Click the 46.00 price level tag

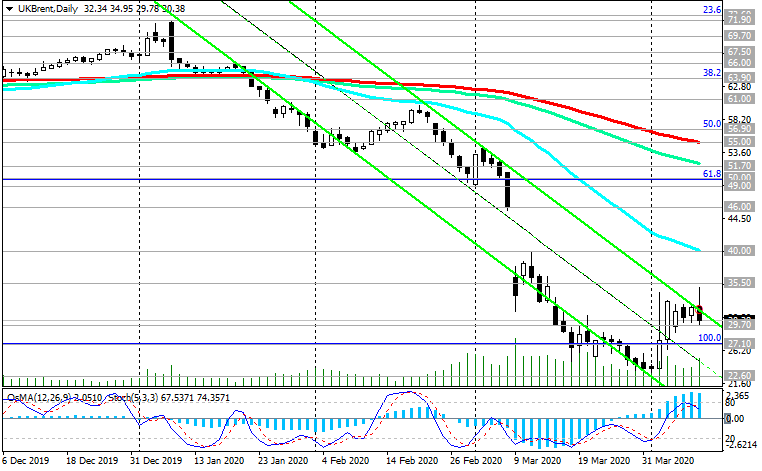click(x=739, y=207)
